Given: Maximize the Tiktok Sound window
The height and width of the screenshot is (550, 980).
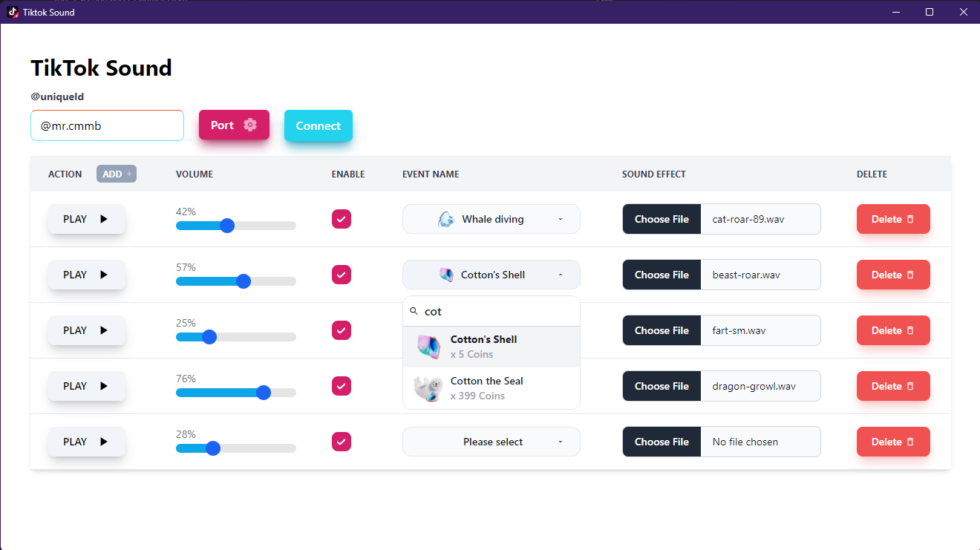Looking at the screenshot, I should click(x=930, y=12).
